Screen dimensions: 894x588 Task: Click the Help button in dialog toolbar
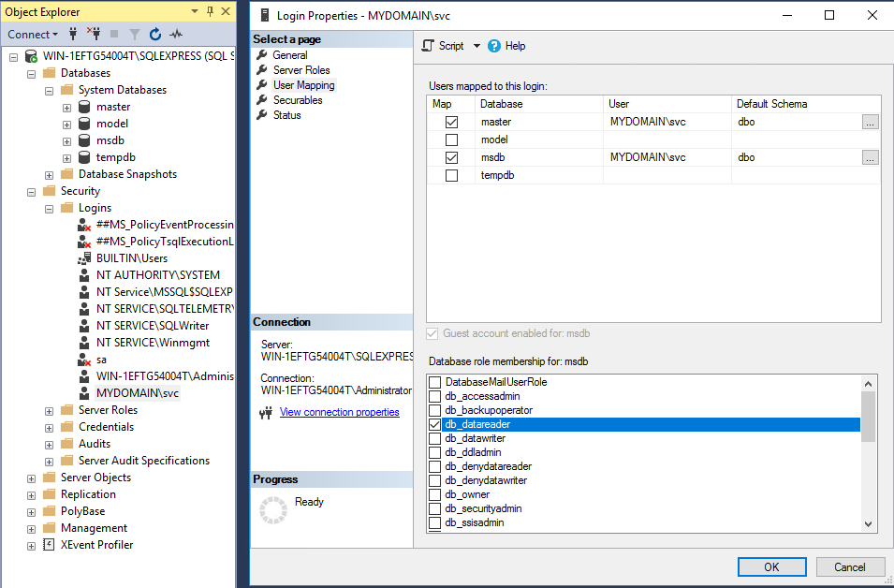[506, 46]
